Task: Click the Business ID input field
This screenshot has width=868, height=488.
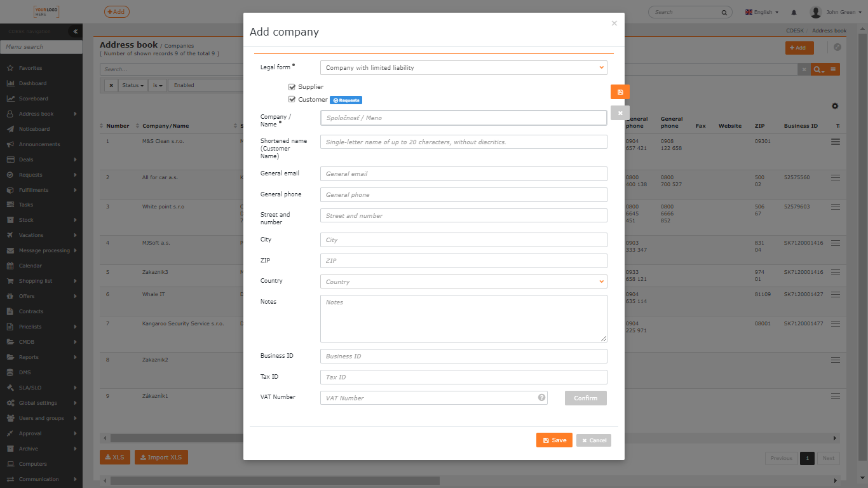Action: click(x=464, y=356)
